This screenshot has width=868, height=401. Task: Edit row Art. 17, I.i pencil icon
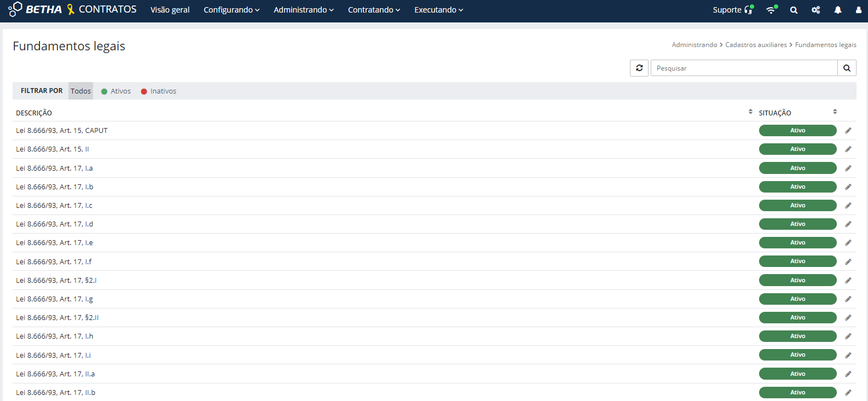[848, 355]
